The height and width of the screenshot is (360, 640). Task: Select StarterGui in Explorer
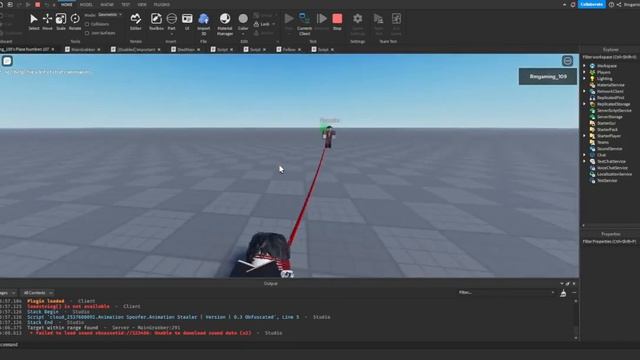[x=606, y=123]
